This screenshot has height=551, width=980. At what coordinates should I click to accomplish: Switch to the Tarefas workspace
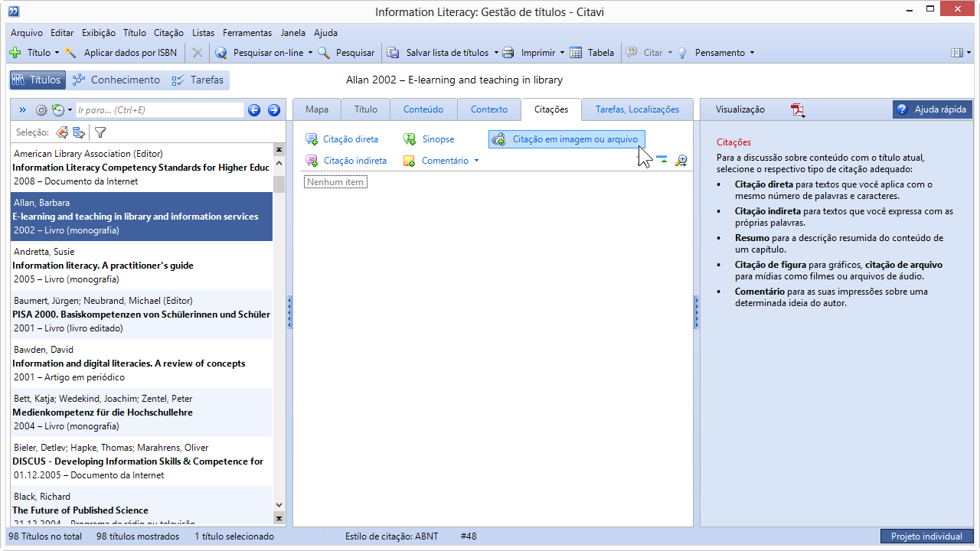tap(198, 80)
